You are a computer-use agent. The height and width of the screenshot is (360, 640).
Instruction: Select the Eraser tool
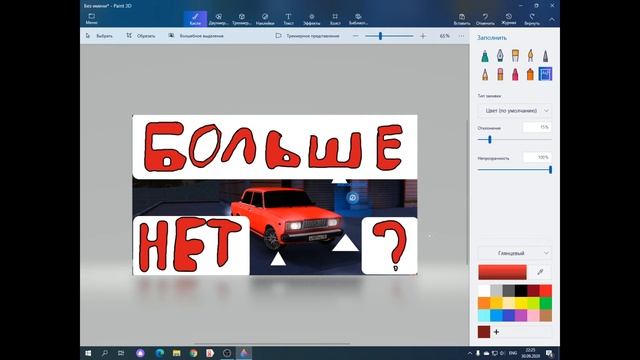pos(500,74)
